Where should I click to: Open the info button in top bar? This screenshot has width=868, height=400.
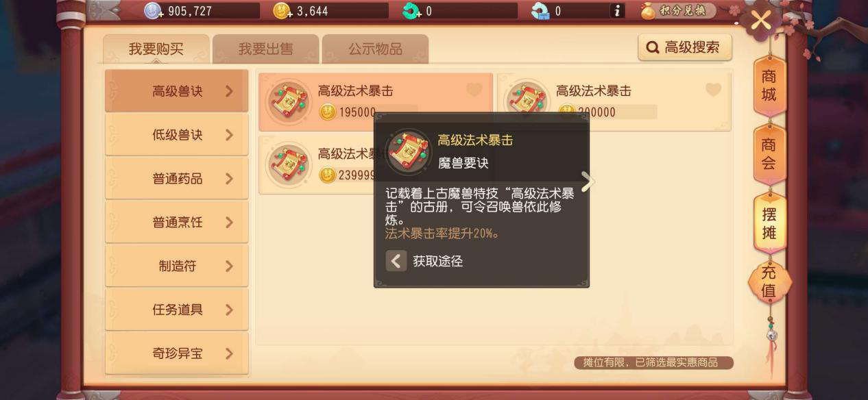coord(617,10)
